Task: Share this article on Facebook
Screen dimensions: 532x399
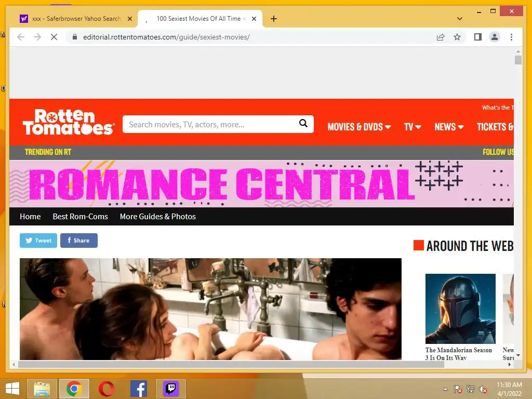Action: coord(79,241)
